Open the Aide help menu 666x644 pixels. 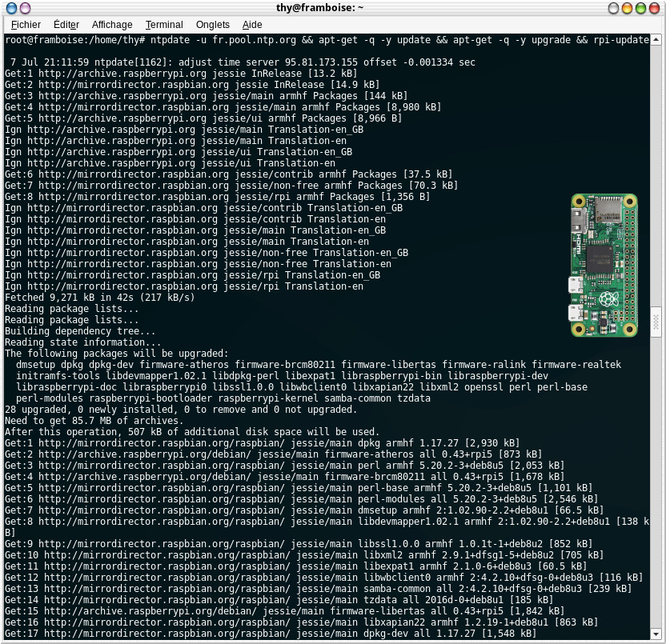click(x=252, y=25)
